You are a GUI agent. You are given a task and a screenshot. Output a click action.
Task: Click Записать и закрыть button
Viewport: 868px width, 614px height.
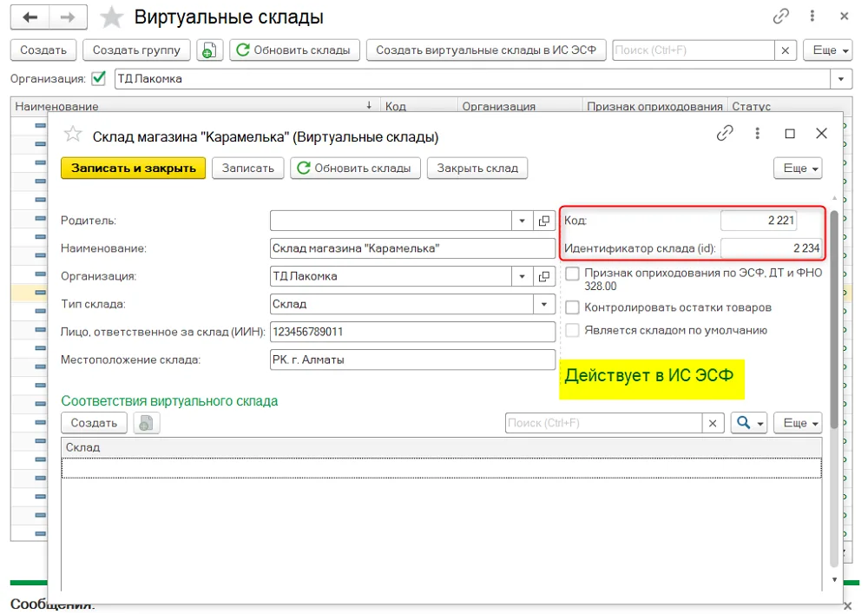pyautogui.click(x=134, y=168)
